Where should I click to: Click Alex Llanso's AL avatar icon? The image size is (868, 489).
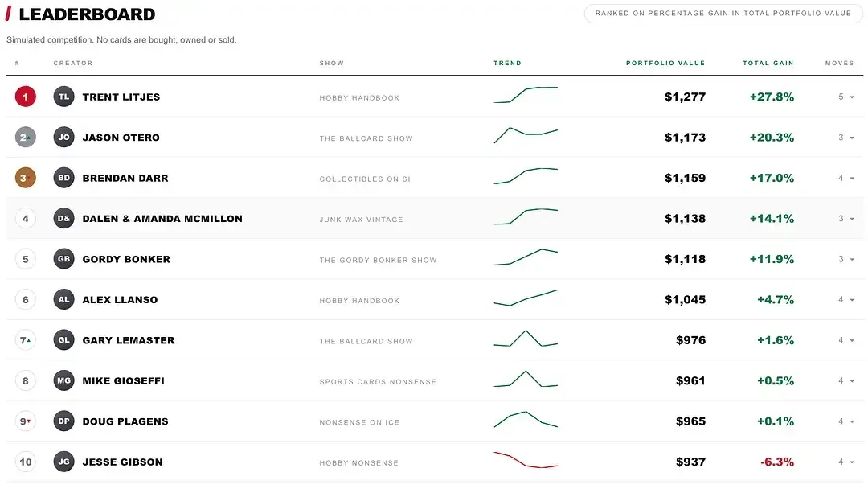click(63, 300)
